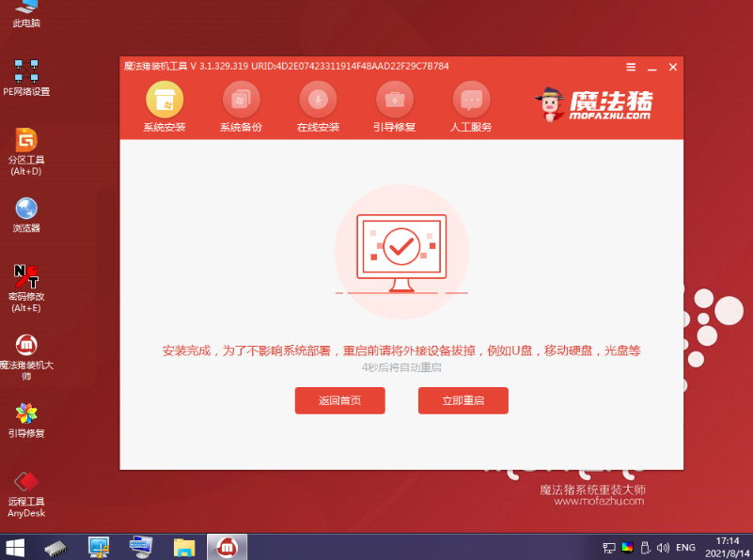Select the 系统安装 icon in top toolbar
The height and width of the screenshot is (560, 753).
[x=165, y=101]
